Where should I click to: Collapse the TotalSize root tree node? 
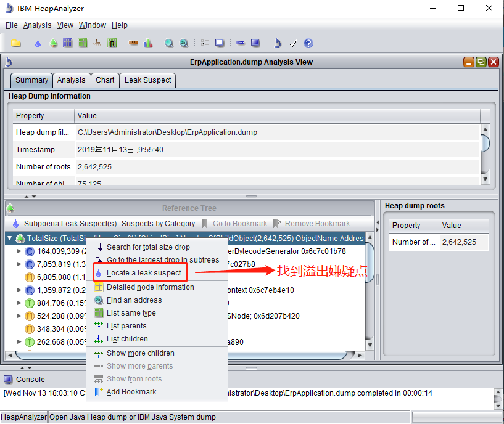(10, 238)
